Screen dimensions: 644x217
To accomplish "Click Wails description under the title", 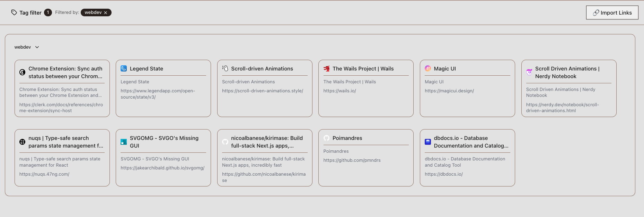I will [x=350, y=82].
